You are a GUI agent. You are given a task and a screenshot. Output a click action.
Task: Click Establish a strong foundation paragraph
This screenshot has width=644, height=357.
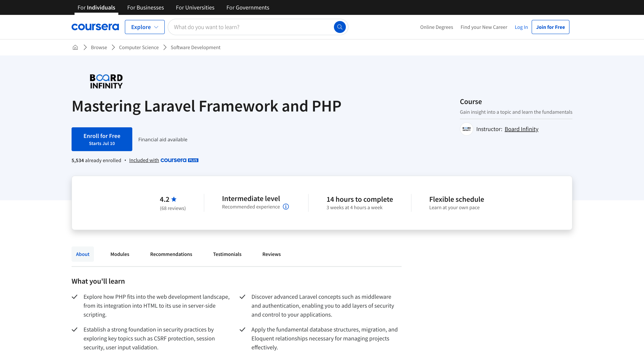[149, 338]
